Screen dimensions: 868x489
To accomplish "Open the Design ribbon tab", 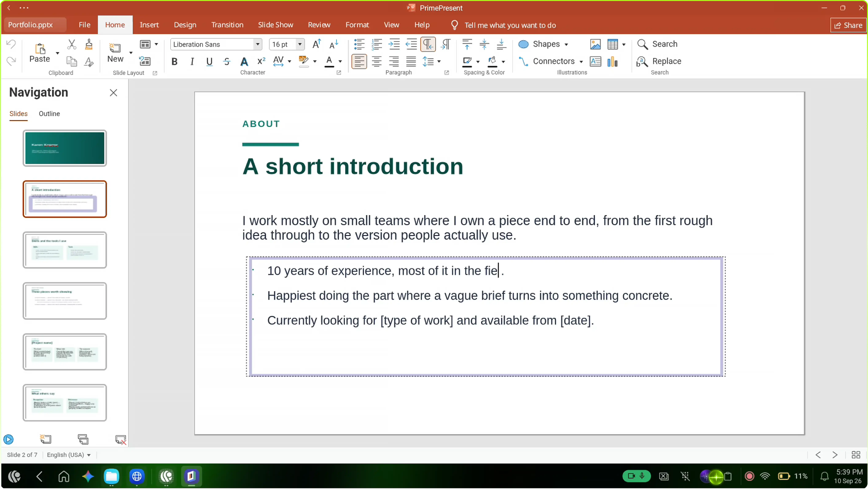I will (x=185, y=25).
